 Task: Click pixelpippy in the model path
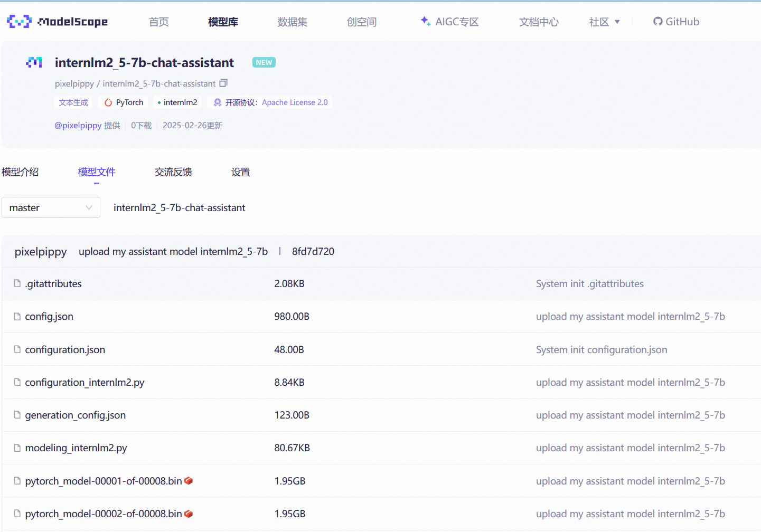[74, 83]
